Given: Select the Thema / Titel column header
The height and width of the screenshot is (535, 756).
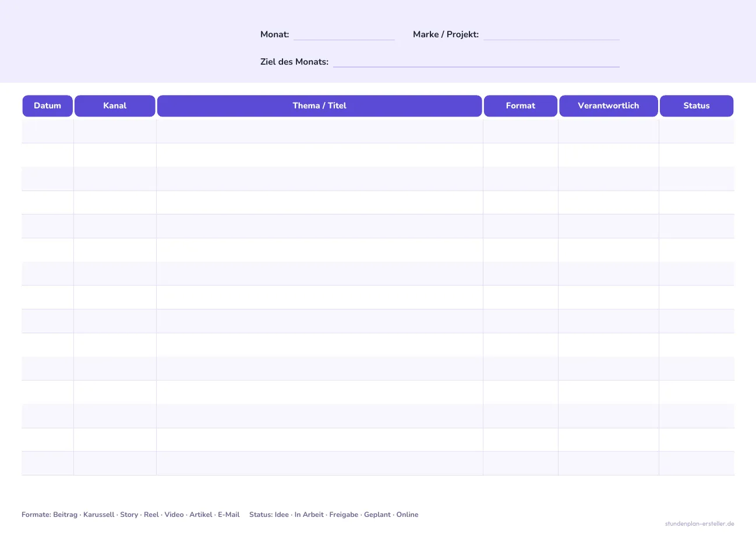Looking at the screenshot, I should (320, 106).
